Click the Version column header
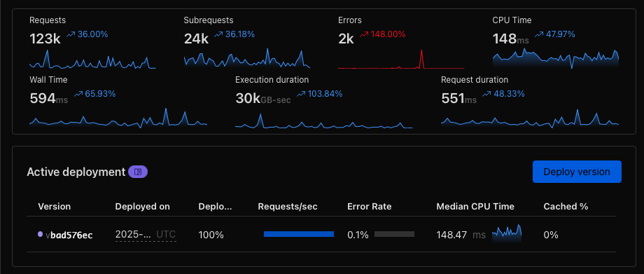Image resolution: width=644 pixels, height=274 pixels. (x=54, y=207)
